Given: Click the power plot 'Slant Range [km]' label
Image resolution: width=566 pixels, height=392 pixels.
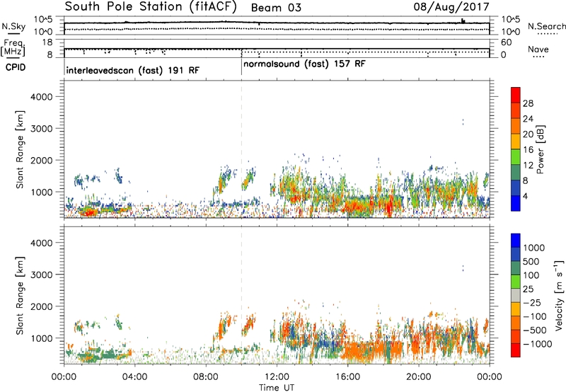Looking at the screenshot, I should coord(20,149).
